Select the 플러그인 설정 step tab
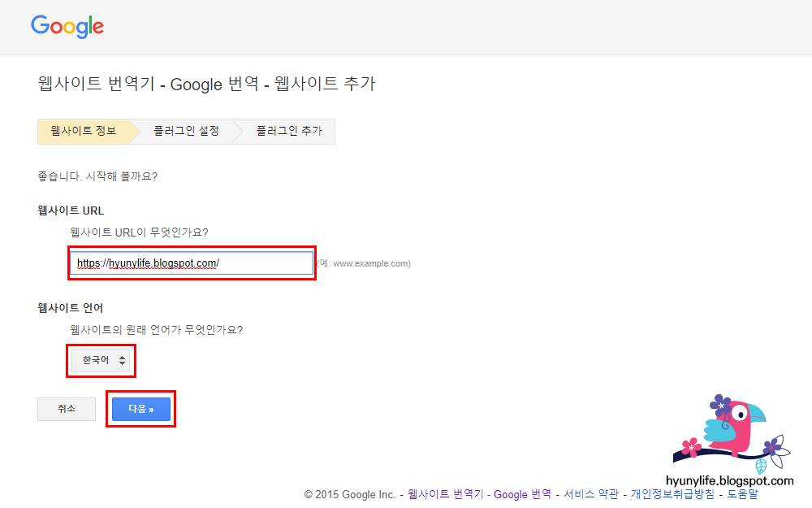Screen dimensions: 812x508 [x=187, y=131]
